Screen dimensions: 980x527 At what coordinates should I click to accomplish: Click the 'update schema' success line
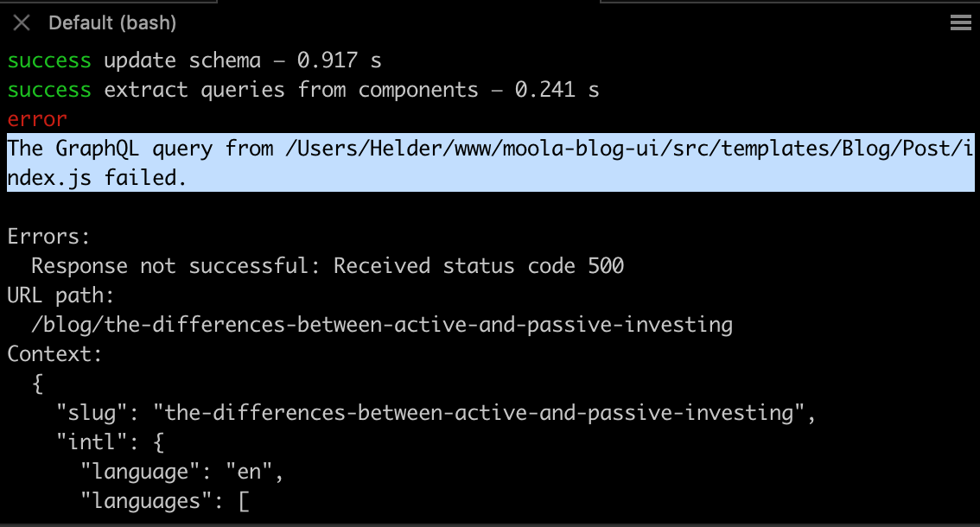point(199,60)
